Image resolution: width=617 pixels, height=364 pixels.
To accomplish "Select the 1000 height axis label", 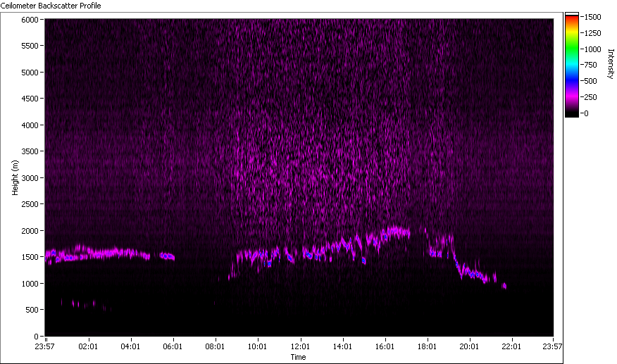I will click(30, 284).
